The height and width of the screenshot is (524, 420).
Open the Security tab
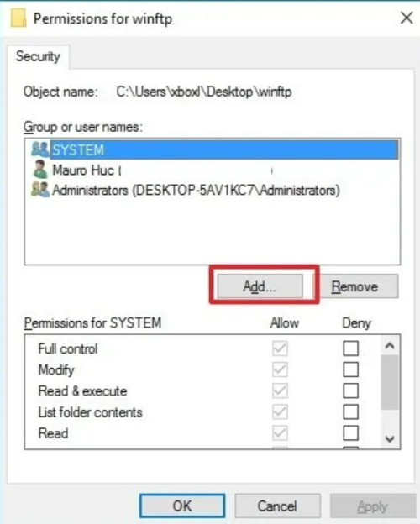[x=38, y=56]
